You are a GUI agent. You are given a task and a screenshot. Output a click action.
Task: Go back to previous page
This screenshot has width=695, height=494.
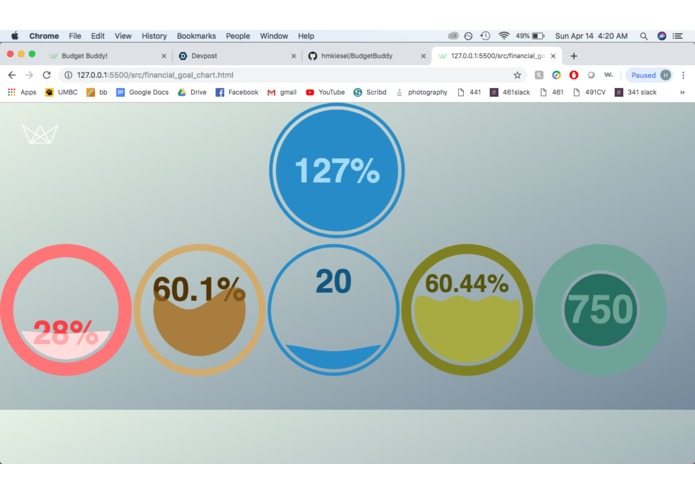[12, 75]
